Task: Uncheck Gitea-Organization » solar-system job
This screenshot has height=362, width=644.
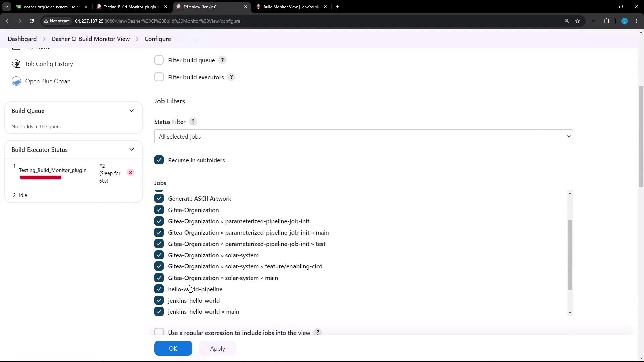Action: tap(159, 255)
